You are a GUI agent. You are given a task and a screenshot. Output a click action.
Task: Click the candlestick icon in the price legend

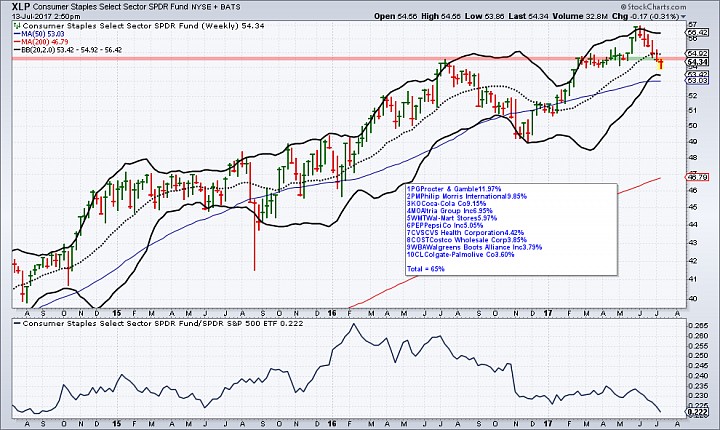pos(17,26)
